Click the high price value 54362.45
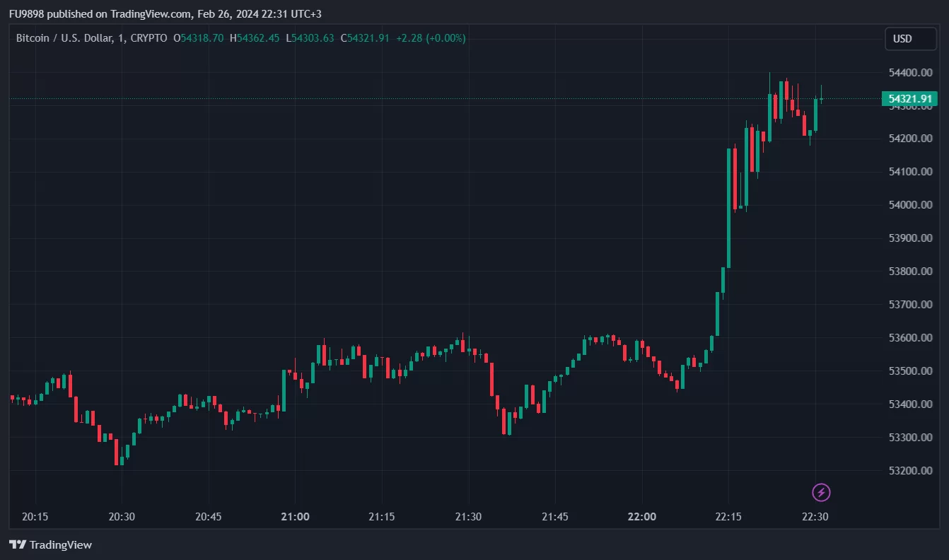The height and width of the screenshot is (560, 949). (x=258, y=38)
